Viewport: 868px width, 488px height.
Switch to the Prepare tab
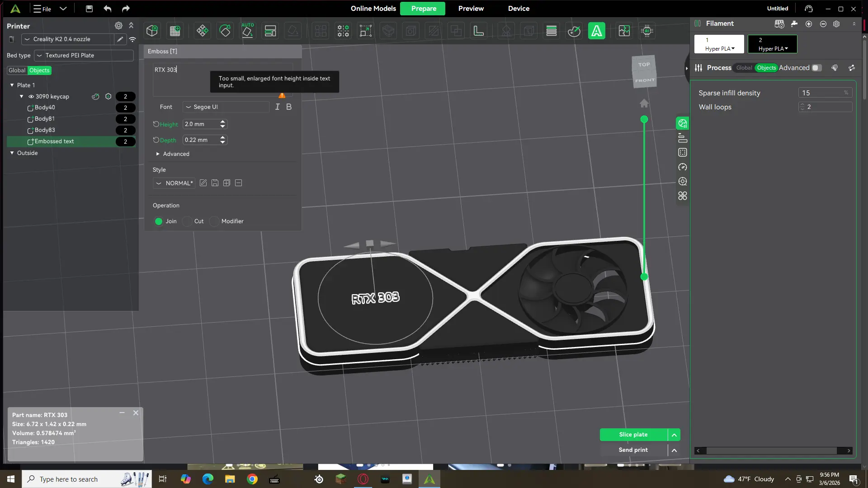pyautogui.click(x=424, y=9)
